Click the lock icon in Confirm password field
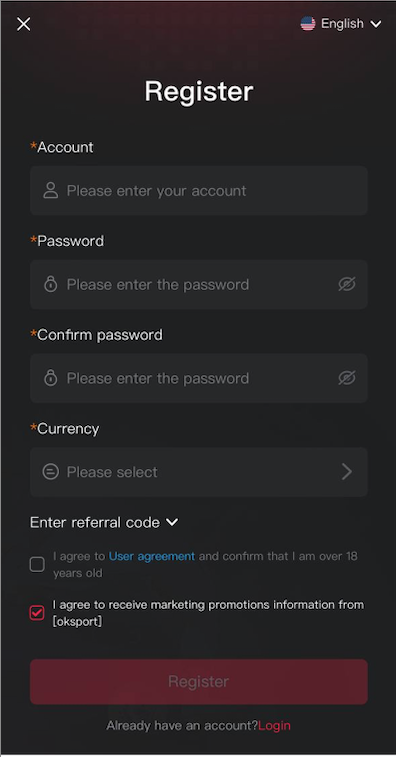396x757 pixels. pos(50,378)
